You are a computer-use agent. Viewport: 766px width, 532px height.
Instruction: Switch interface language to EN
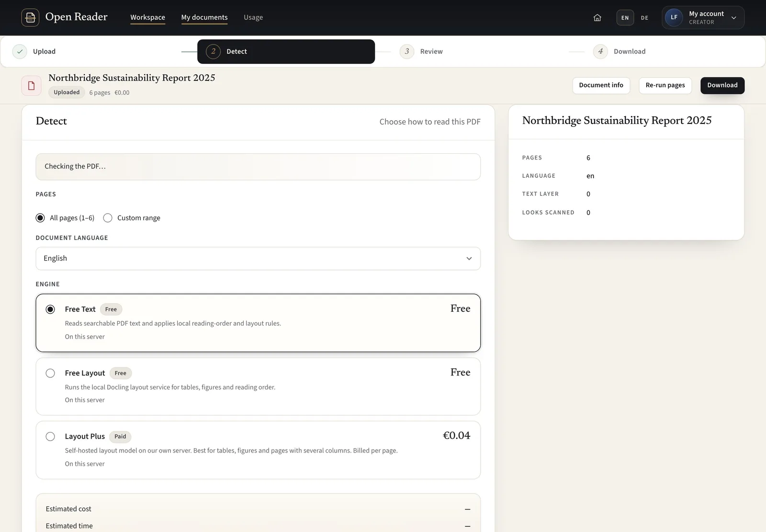625,18
